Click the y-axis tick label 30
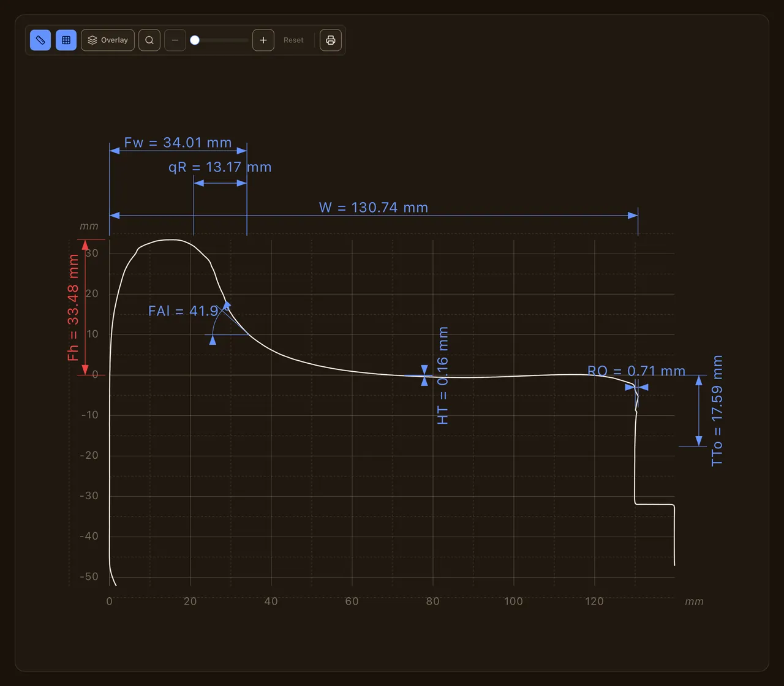The height and width of the screenshot is (686, 784). coord(92,254)
